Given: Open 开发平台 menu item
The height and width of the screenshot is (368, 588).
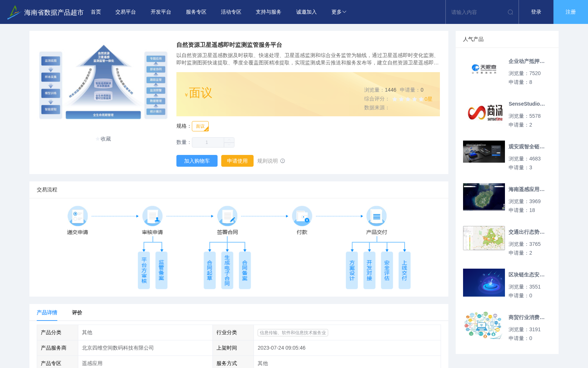Looking at the screenshot, I should click(x=161, y=12).
